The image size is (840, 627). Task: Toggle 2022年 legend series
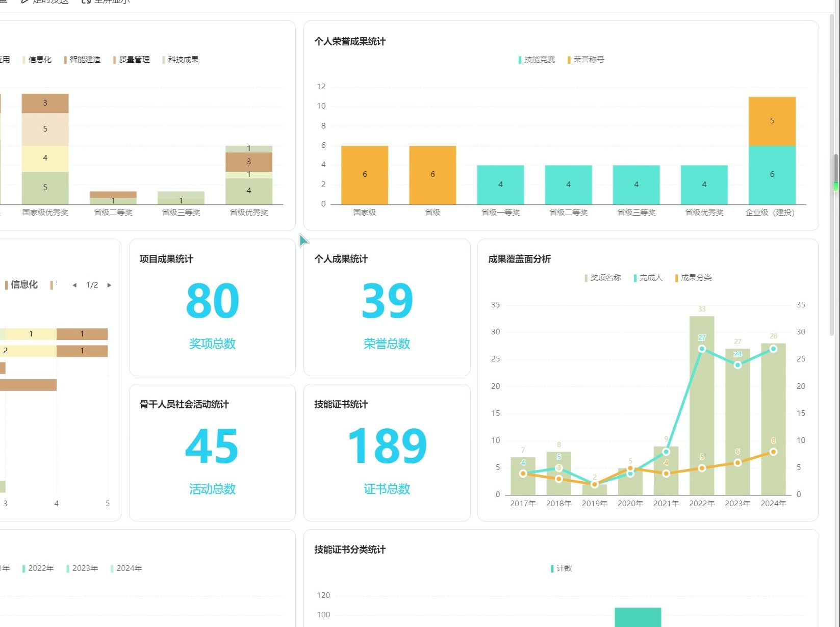click(x=38, y=568)
